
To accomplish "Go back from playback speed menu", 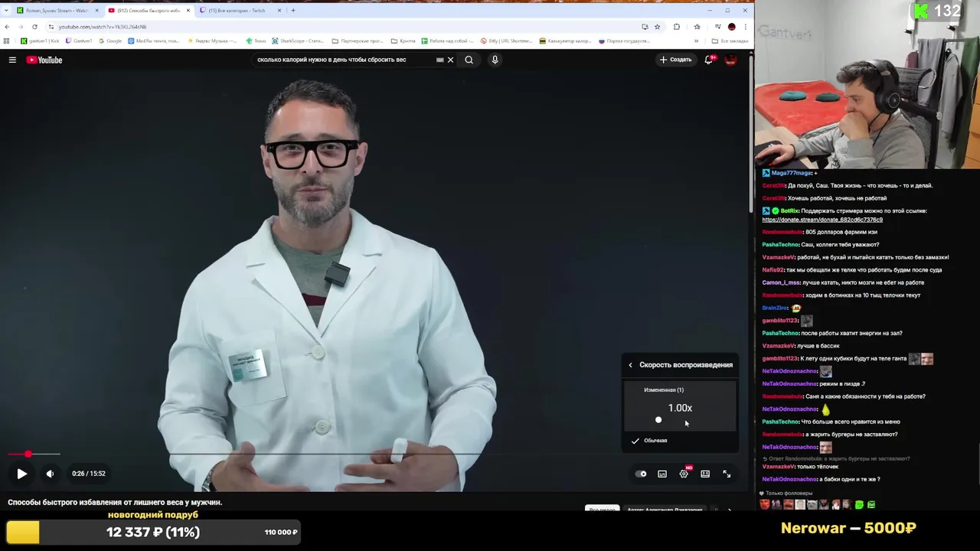I will 630,365.
